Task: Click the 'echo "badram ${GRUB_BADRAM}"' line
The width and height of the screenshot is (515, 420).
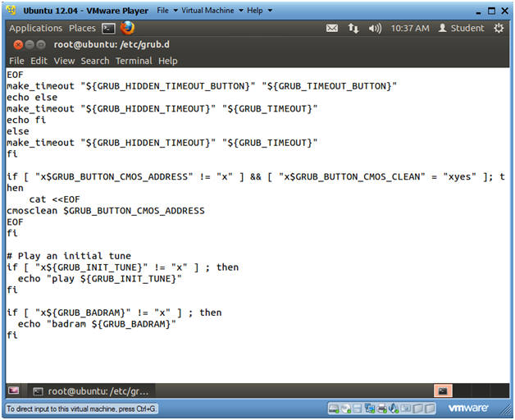Action: (x=97, y=324)
